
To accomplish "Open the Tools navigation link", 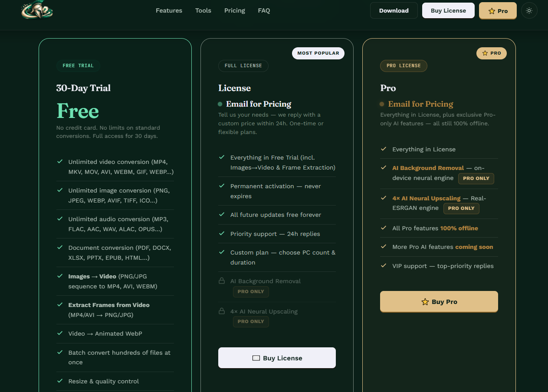I will pos(203,10).
